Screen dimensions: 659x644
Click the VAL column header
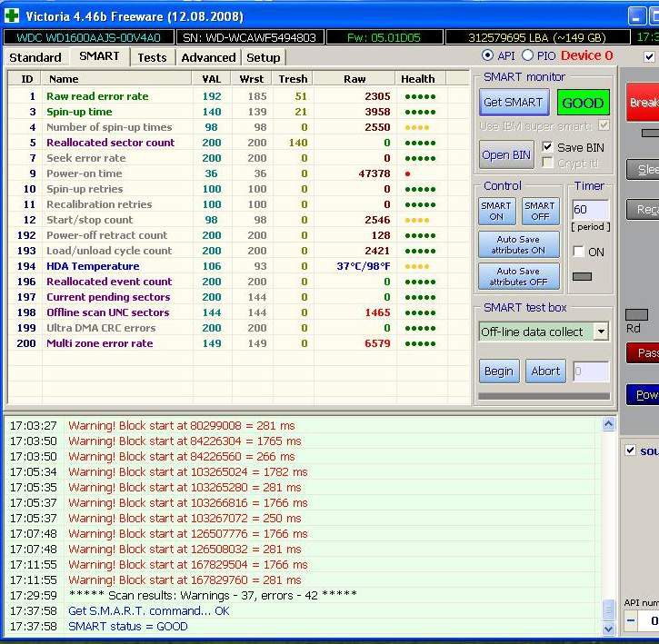pos(212,79)
